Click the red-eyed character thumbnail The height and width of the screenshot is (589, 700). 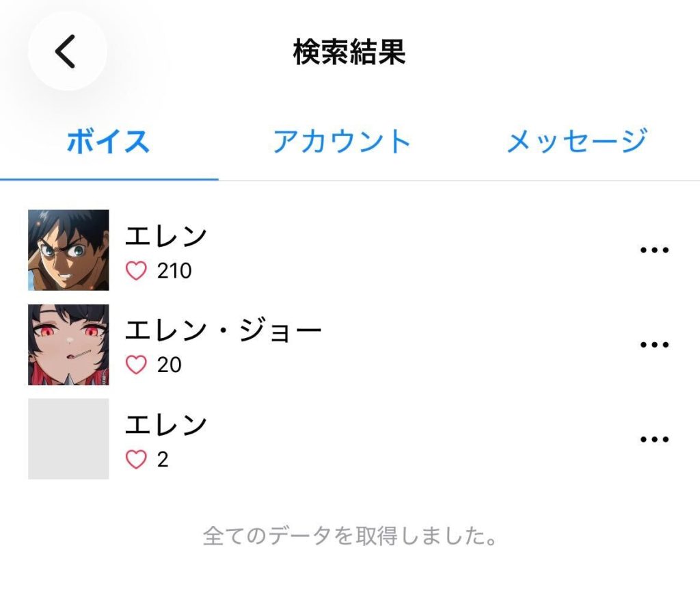point(68,345)
